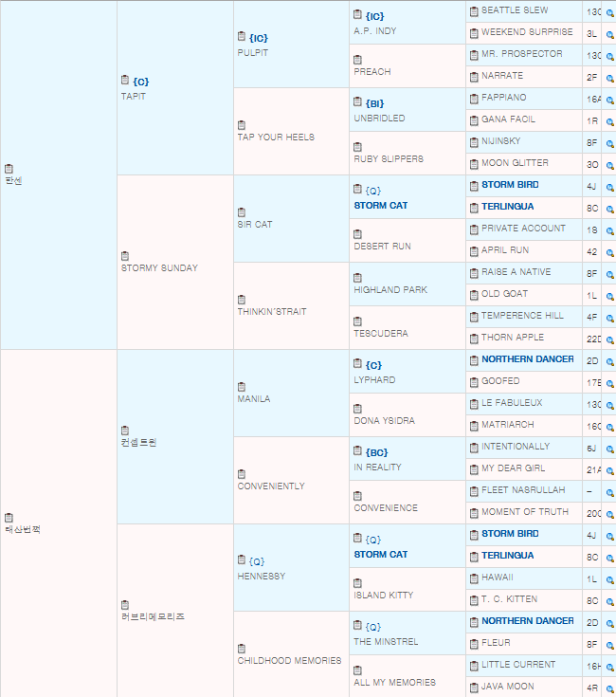Viewport: 616px width, 697px height.
Task: Click the clipboard icon above A.P. INDY
Action: (357, 14)
